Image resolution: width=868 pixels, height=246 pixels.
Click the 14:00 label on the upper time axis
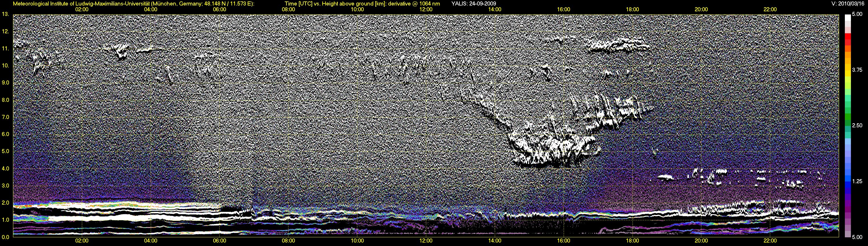coord(495,10)
